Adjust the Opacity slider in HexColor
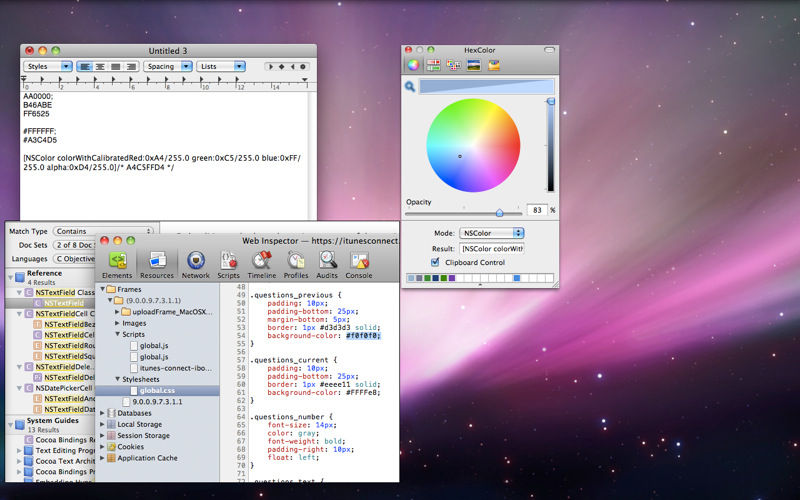 coord(499,213)
